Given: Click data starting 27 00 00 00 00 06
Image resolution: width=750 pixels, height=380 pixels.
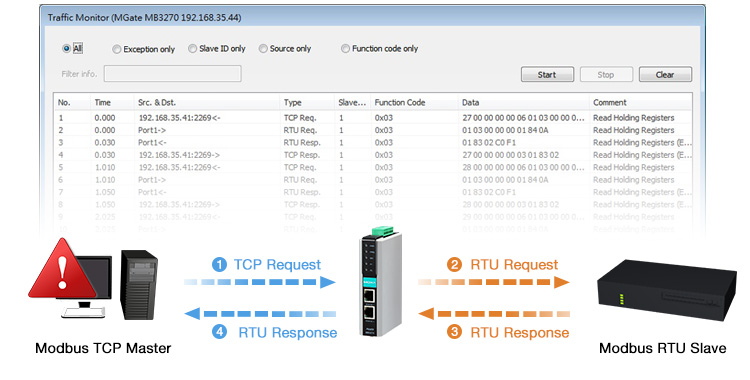Looking at the screenshot, I should 523,118.
